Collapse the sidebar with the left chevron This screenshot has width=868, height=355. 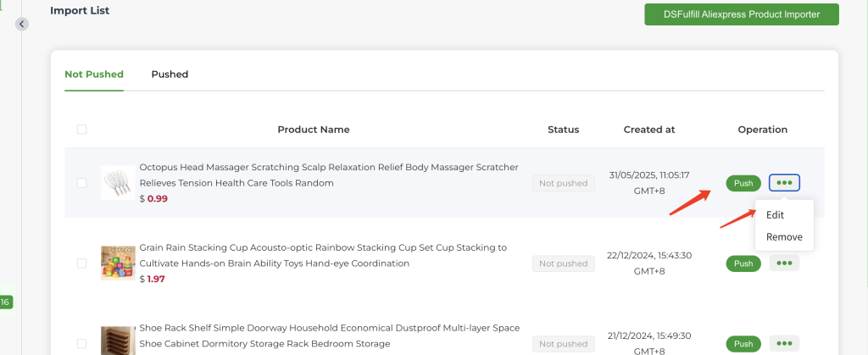click(22, 24)
